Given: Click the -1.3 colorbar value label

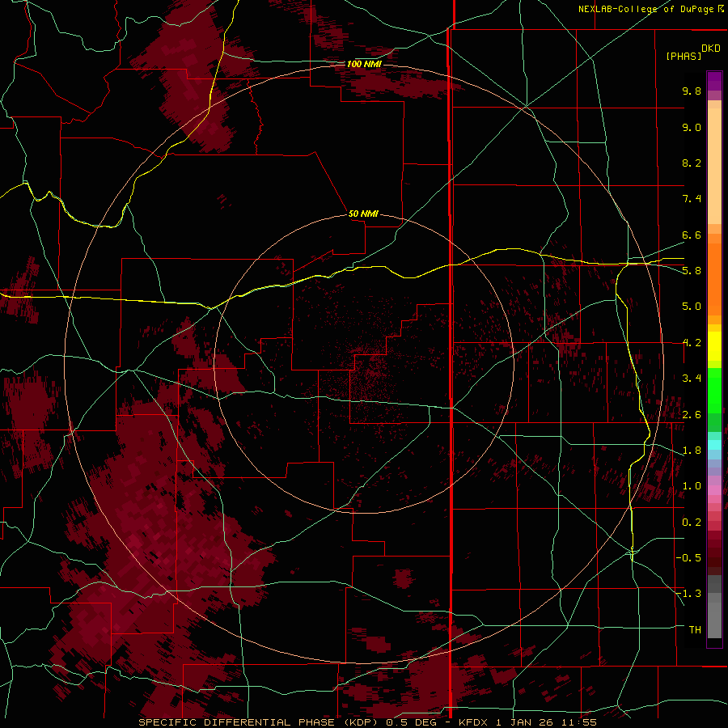Looking at the screenshot, I should (689, 594).
